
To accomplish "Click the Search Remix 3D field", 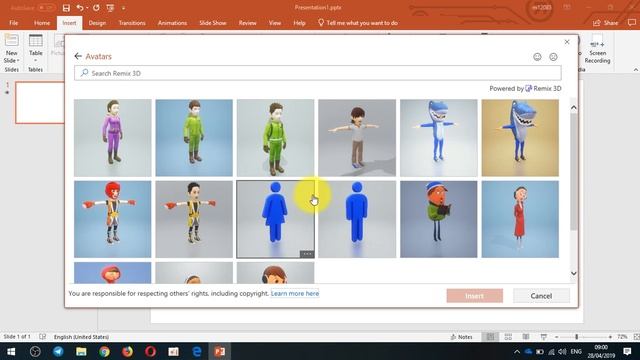I will point(318,73).
